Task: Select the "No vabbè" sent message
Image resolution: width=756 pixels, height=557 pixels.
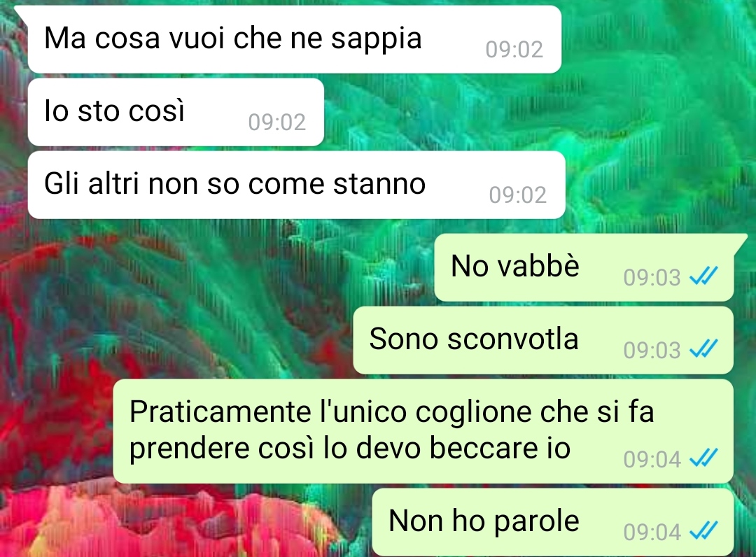Action: [x=584, y=267]
